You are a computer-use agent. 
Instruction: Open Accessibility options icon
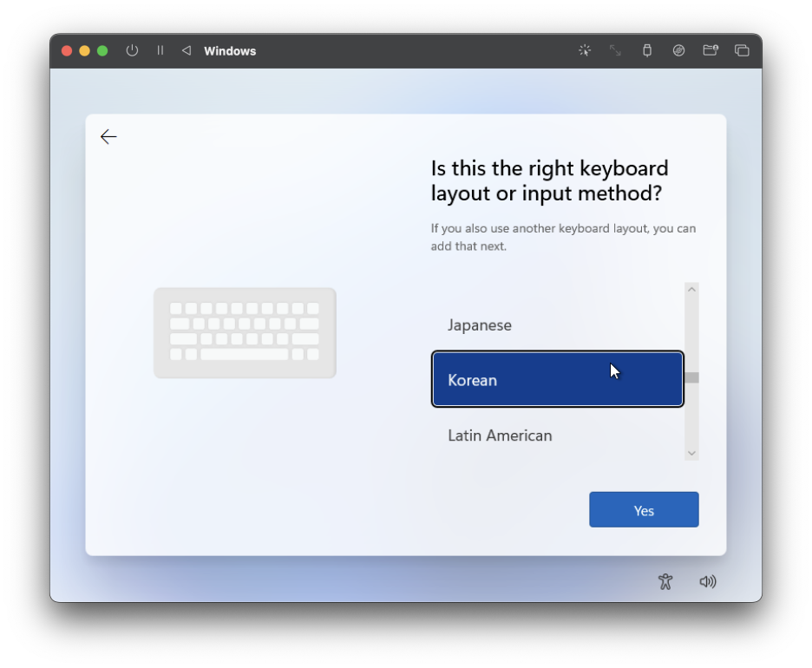[x=665, y=581]
